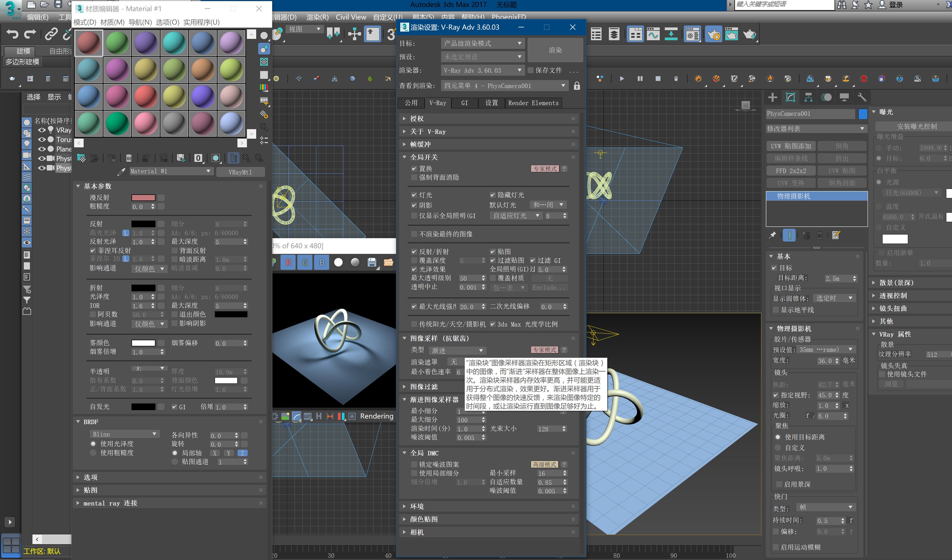Open the Create panel plus icon

[x=772, y=97]
